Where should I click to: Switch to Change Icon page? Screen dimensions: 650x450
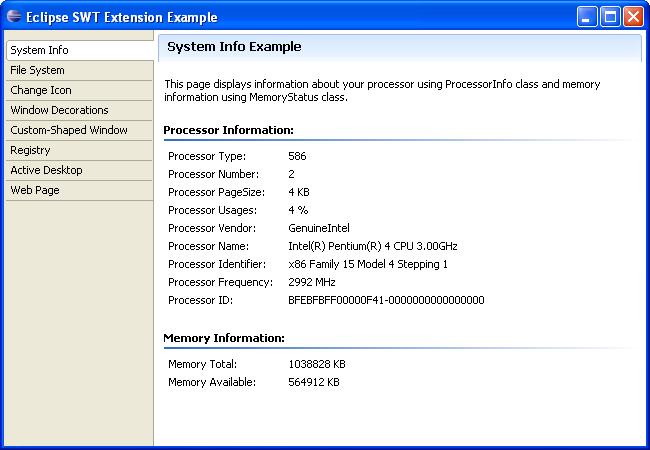(80, 90)
